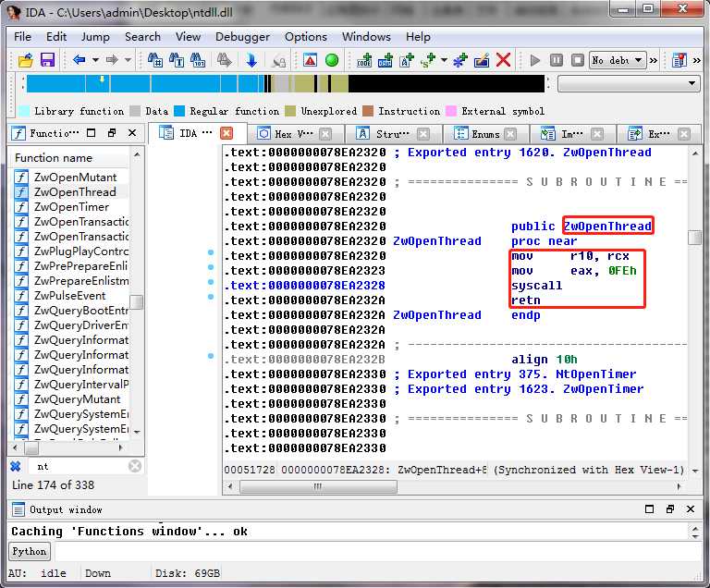Viewport: 710px width, 588px height.
Task: Terminate process with the stop button
Action: (x=578, y=60)
